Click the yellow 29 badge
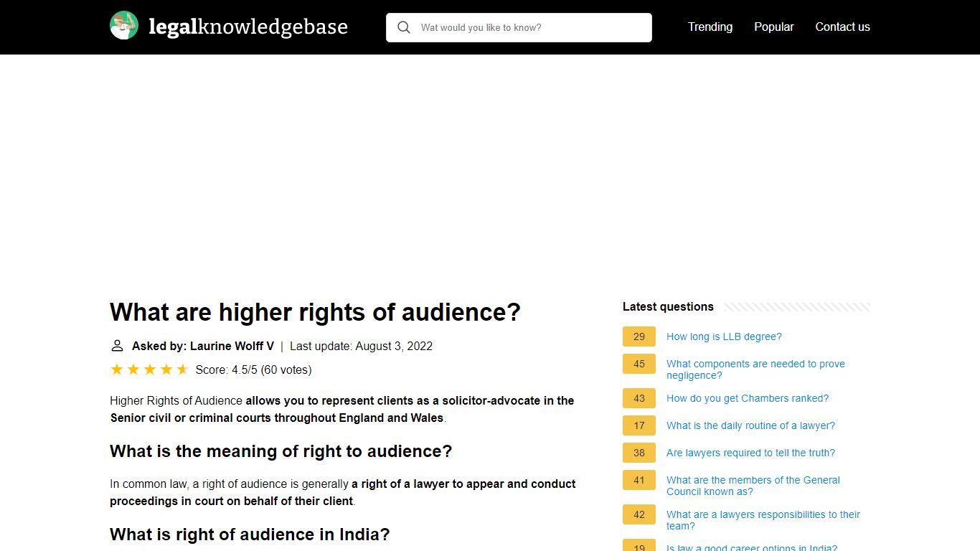 639,336
